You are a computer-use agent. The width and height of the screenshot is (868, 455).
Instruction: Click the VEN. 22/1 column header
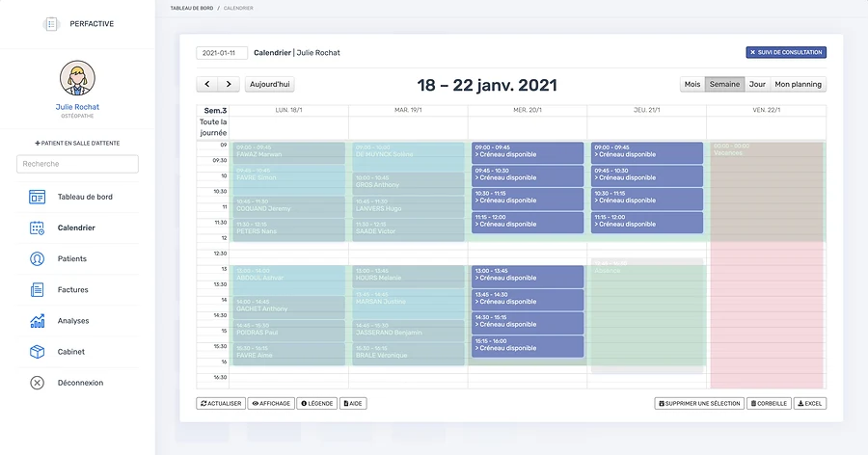coord(766,110)
